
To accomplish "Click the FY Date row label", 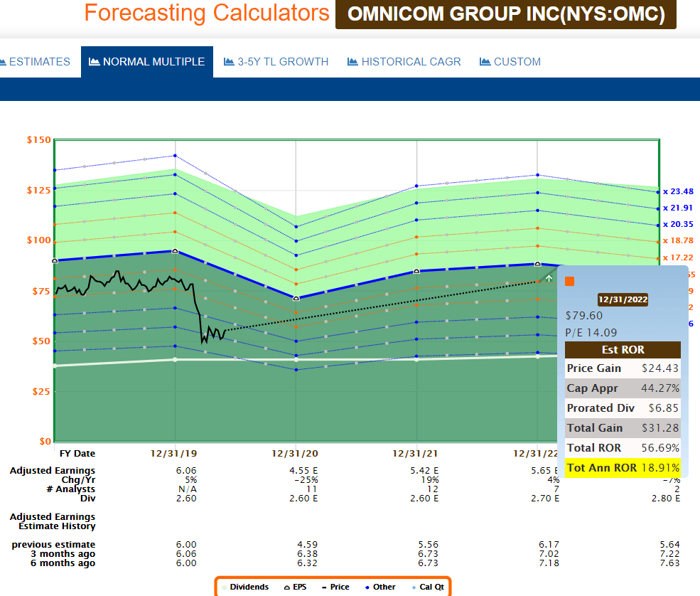I will 77,454.
